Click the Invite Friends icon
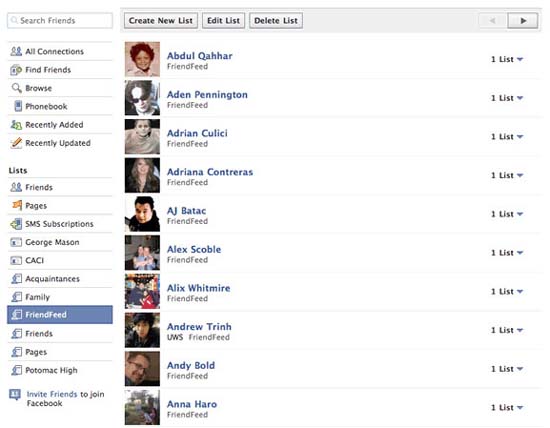550x428 pixels. (15, 394)
